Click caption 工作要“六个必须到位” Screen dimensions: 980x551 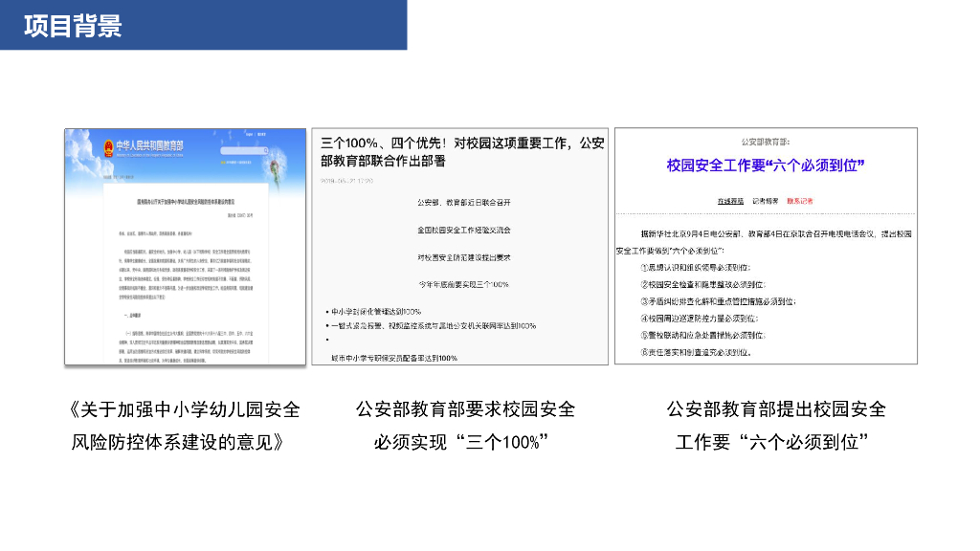[x=772, y=442]
